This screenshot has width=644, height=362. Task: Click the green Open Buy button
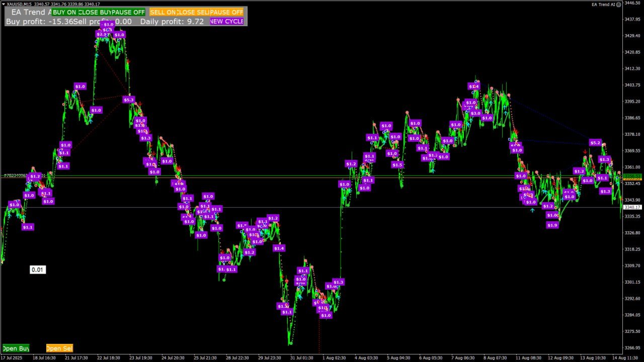pos(16,348)
